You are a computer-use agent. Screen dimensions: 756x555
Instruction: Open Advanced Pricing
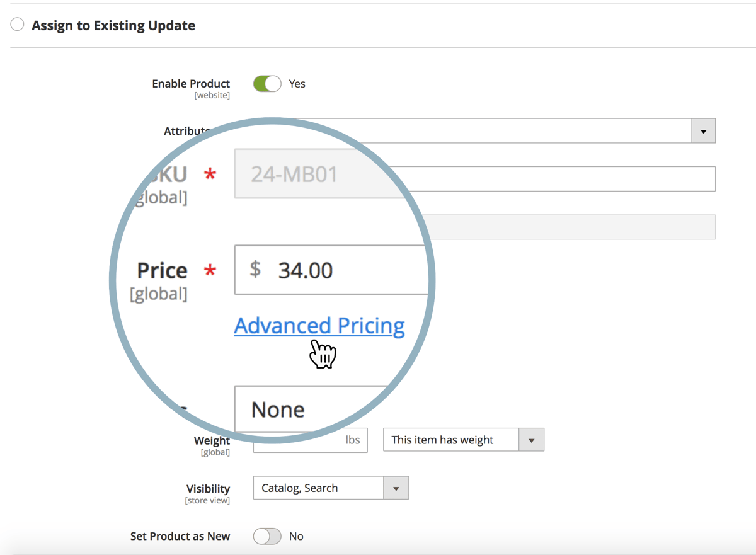pos(319,326)
